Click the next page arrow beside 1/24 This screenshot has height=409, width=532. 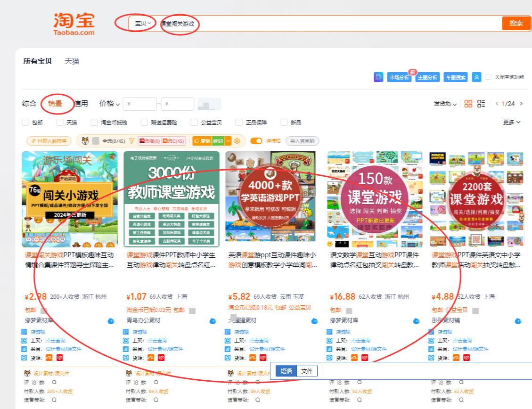pos(520,104)
